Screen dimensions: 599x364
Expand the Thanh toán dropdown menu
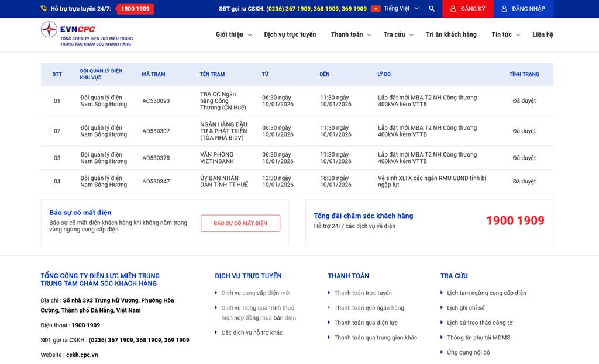pyautogui.click(x=351, y=34)
